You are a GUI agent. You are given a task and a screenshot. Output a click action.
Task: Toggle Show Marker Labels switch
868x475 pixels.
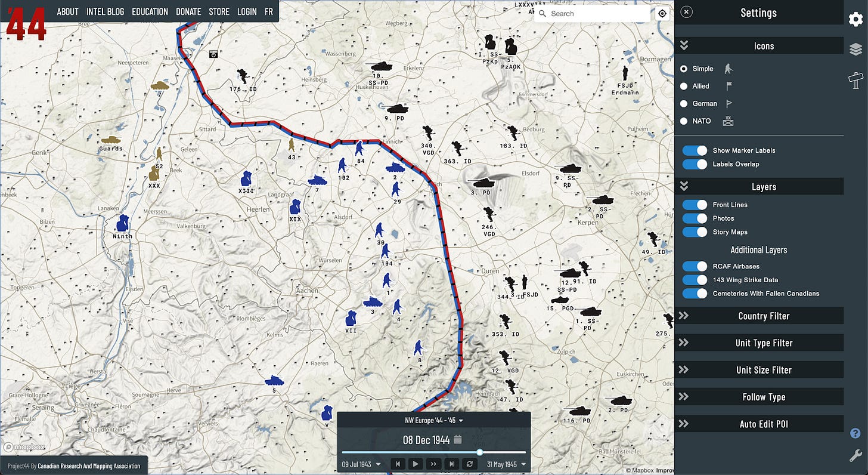click(695, 150)
